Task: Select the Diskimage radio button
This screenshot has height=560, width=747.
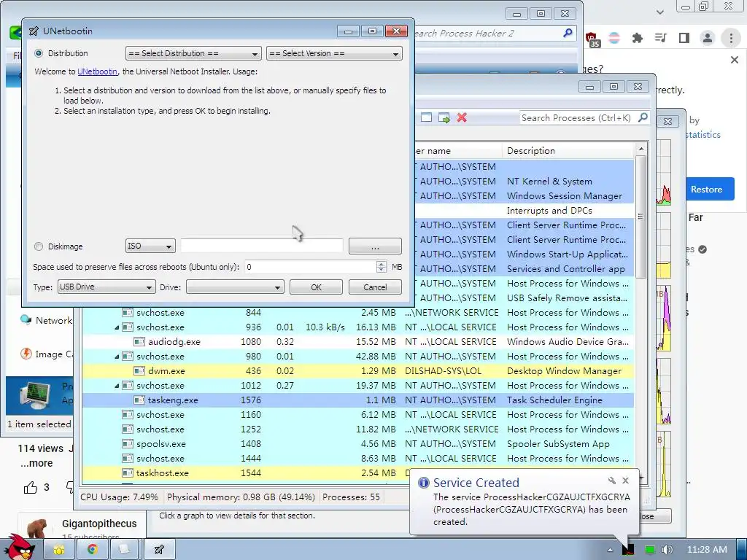Action: pyautogui.click(x=39, y=246)
